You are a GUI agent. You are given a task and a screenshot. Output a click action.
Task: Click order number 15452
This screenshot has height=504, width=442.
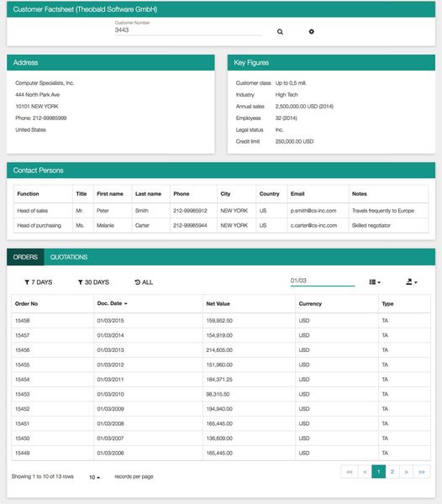(x=22, y=409)
